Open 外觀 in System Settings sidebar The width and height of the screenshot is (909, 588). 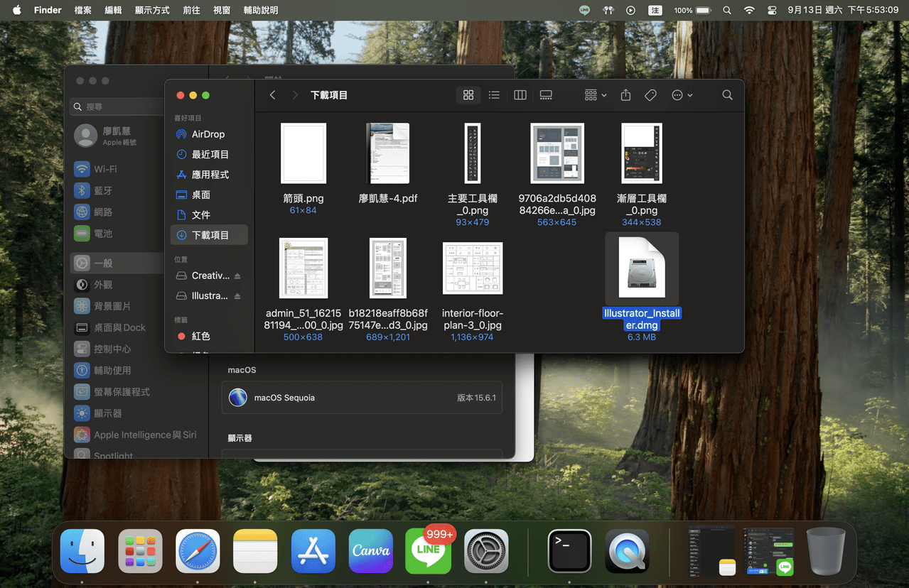click(118, 284)
